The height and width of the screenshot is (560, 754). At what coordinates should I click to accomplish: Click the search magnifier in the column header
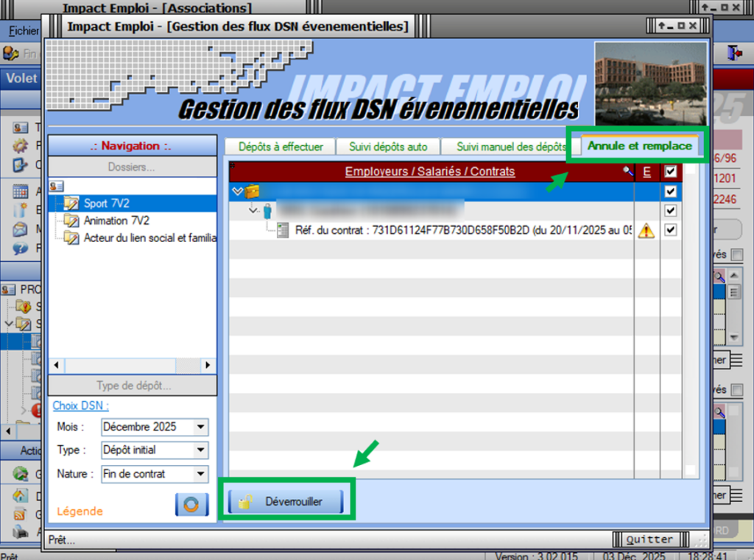point(627,171)
